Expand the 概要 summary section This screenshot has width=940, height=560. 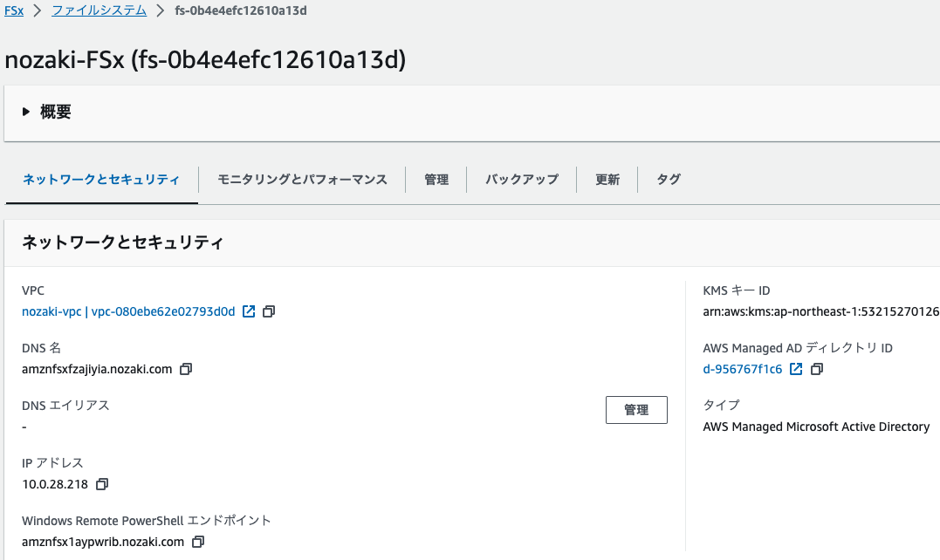pyautogui.click(x=26, y=112)
